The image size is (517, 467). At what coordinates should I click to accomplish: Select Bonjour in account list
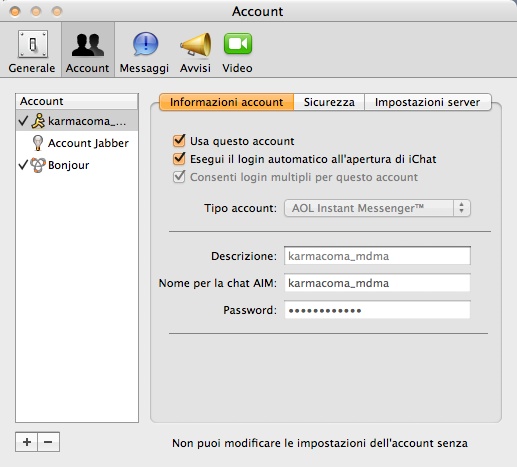77,165
